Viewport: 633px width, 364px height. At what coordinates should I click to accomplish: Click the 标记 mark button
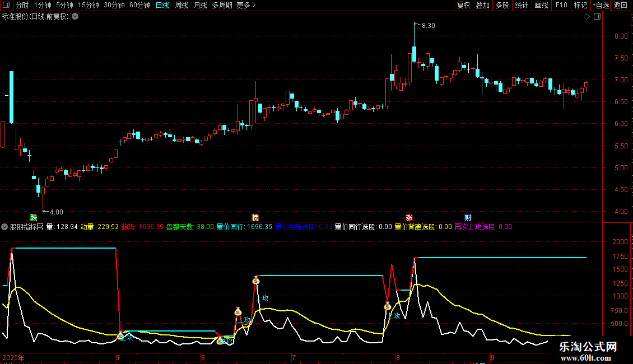(x=580, y=5)
